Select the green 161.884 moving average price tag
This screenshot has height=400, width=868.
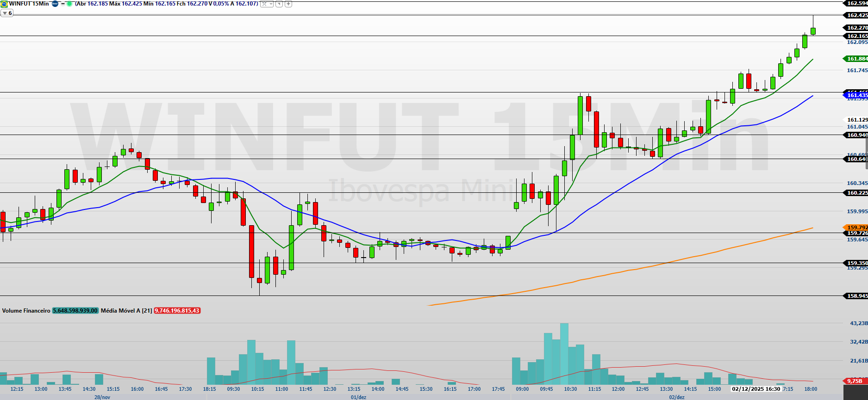856,59
